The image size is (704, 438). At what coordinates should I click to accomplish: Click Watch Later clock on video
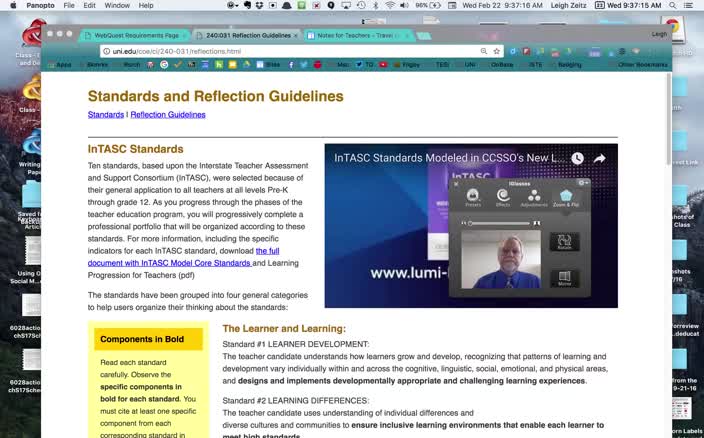click(577, 158)
